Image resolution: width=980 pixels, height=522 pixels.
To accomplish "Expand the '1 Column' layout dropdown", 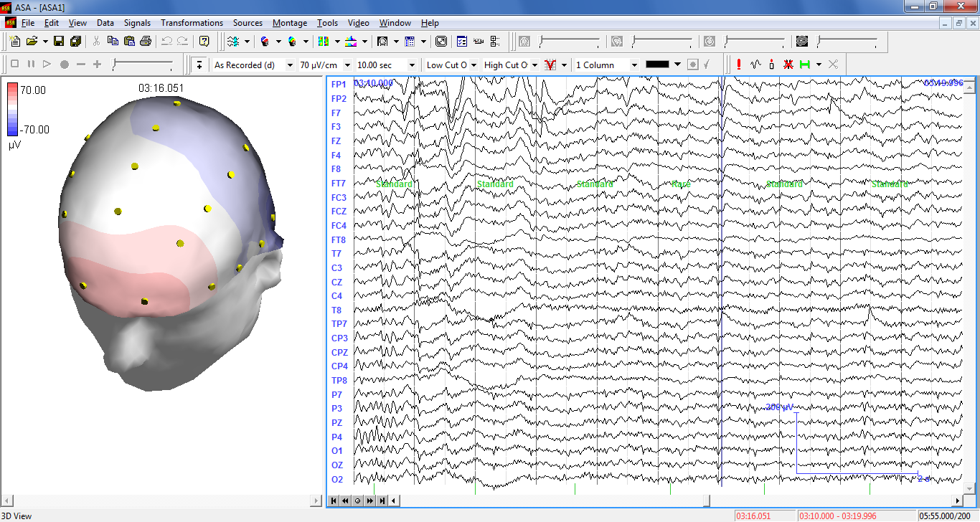I will click(x=606, y=65).
